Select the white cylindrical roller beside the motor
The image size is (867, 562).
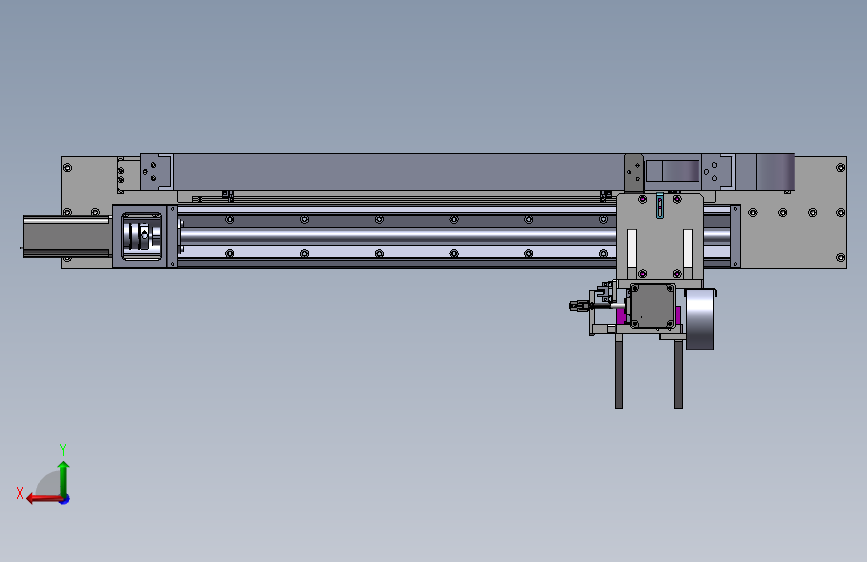pos(700,319)
